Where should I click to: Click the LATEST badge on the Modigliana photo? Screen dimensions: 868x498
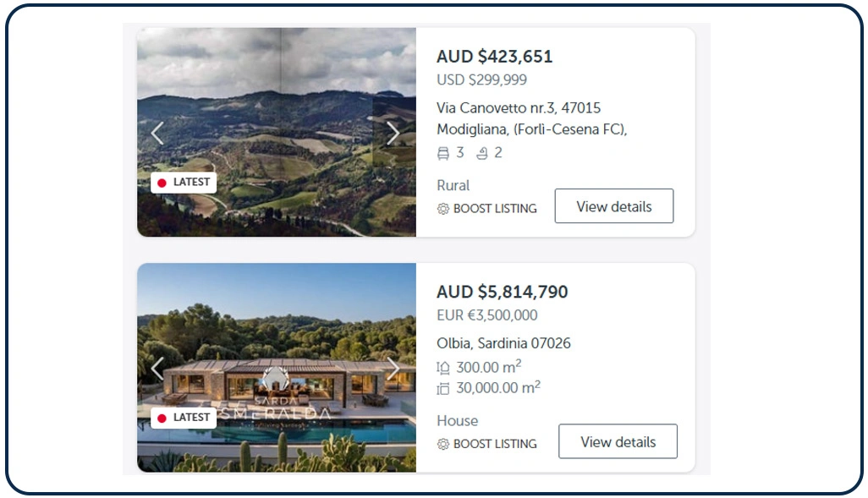pos(184,183)
